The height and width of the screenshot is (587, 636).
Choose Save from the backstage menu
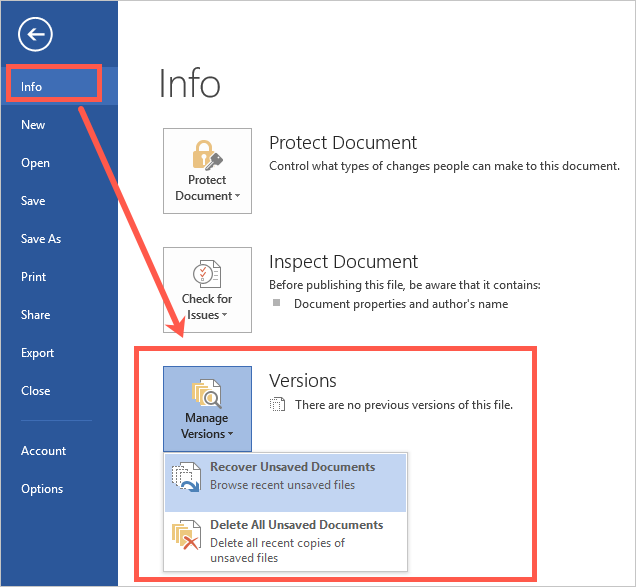pyautogui.click(x=33, y=201)
